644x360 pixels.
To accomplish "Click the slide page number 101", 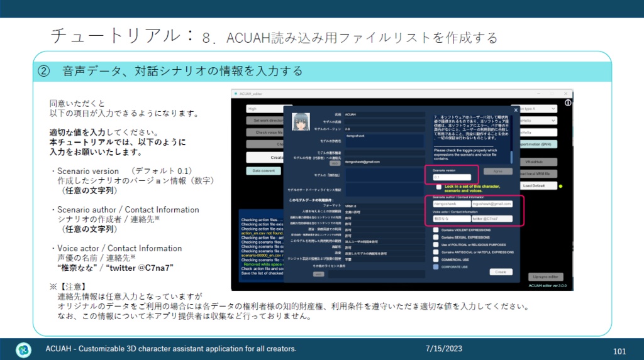I will (619, 351).
